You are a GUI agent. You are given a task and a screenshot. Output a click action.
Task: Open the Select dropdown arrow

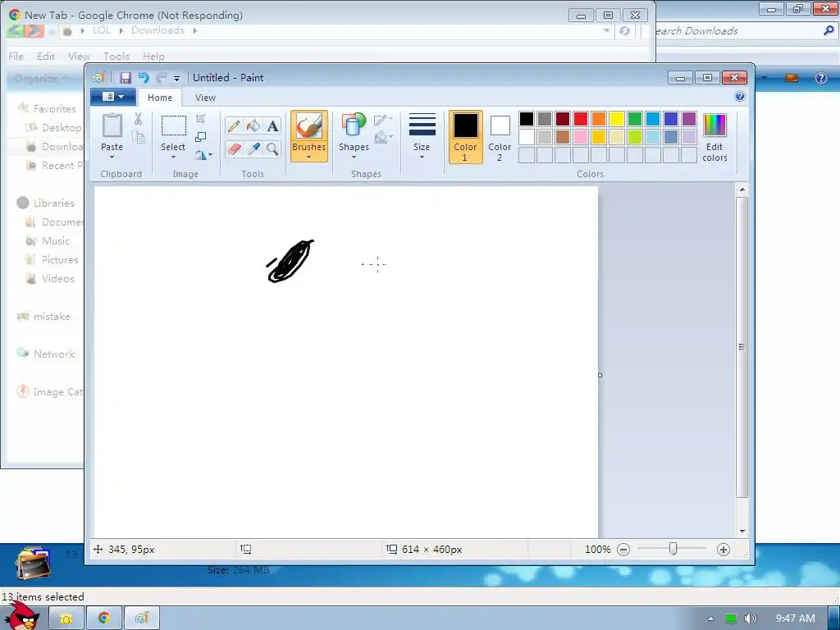point(173,157)
